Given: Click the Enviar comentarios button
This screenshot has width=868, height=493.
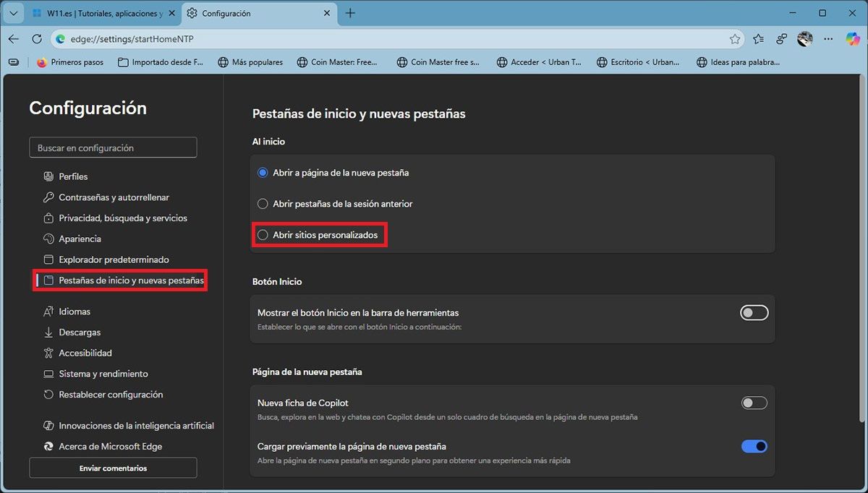Looking at the screenshot, I should (113, 468).
